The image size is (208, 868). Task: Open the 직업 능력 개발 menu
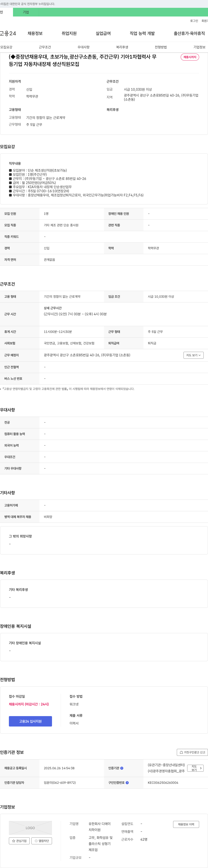142,33
